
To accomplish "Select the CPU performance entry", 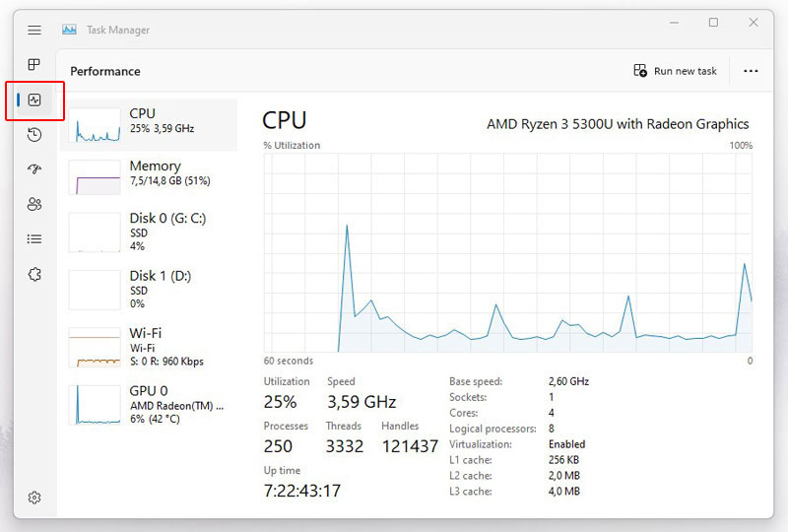I will coord(149,125).
